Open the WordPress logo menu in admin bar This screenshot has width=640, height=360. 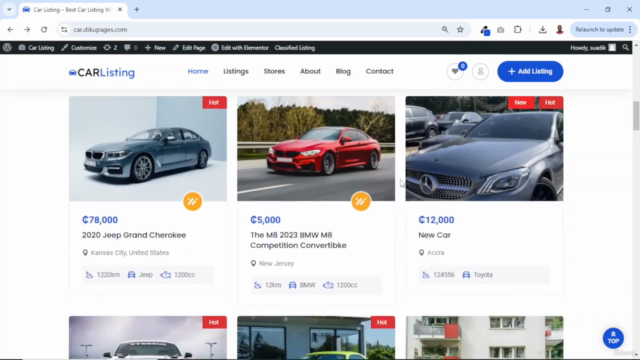7,48
